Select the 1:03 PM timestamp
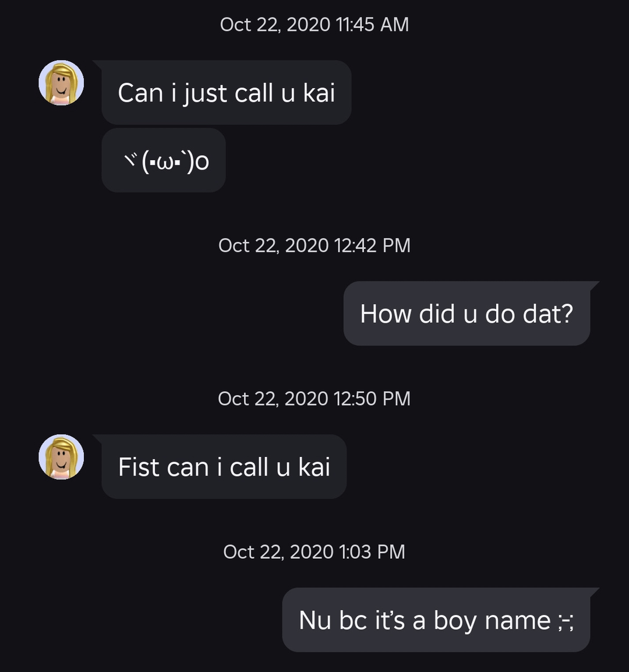The image size is (629, 672). point(314,552)
